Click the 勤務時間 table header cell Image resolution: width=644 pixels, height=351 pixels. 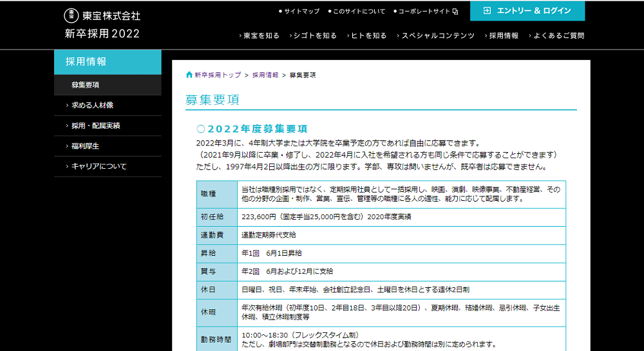click(217, 339)
